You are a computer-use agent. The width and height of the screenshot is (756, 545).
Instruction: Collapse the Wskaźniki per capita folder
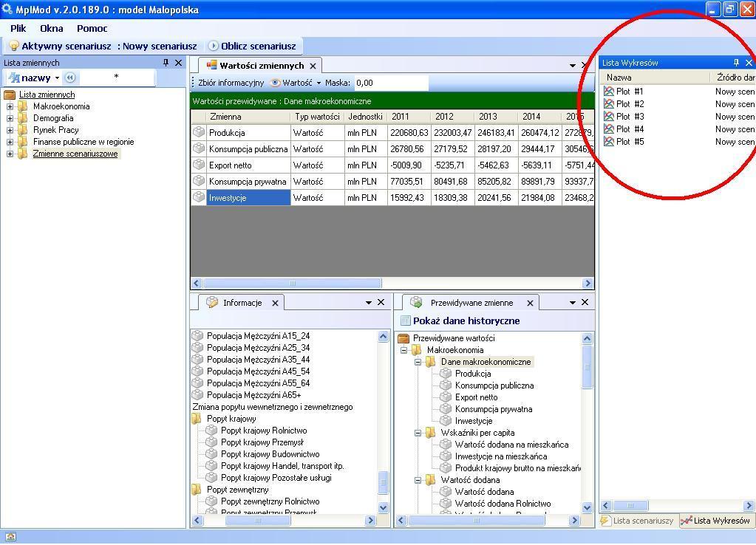coord(418,433)
